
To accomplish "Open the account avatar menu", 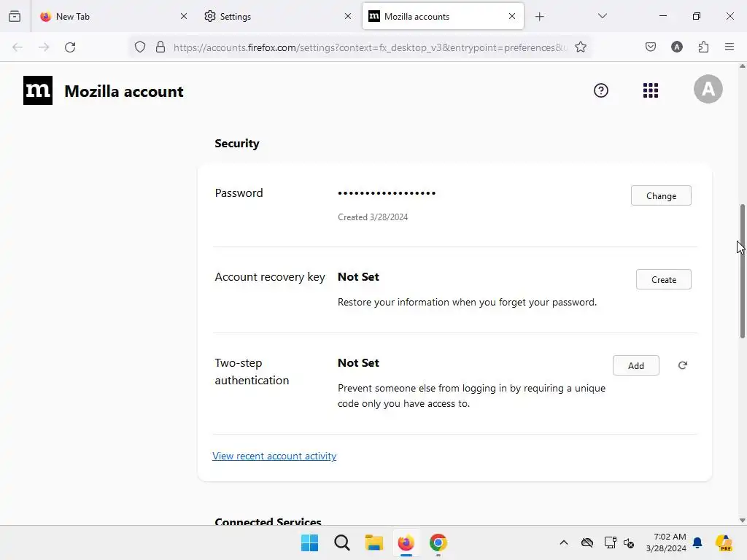I will [708, 89].
